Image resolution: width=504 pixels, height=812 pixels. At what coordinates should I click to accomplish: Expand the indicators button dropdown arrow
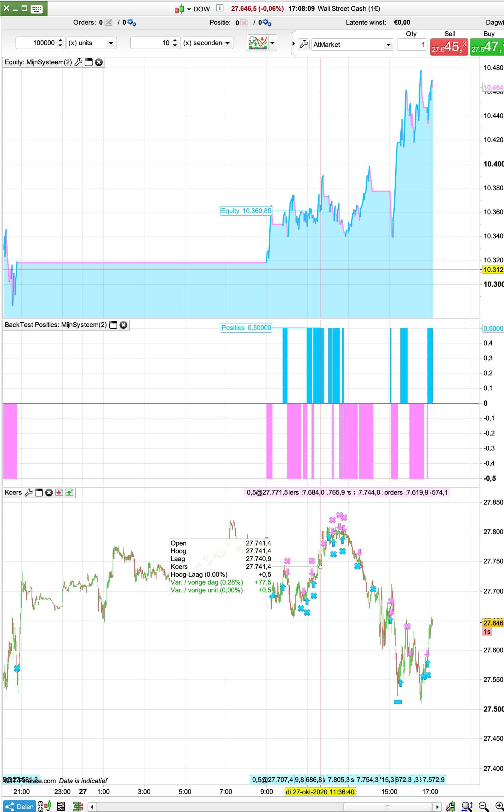coord(272,43)
